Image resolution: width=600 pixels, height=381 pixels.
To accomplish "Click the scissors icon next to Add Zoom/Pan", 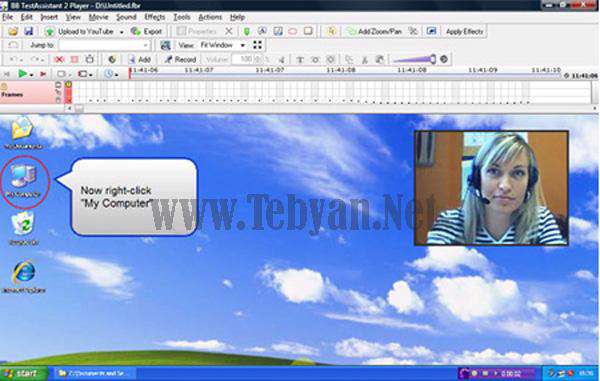I will [x=413, y=31].
